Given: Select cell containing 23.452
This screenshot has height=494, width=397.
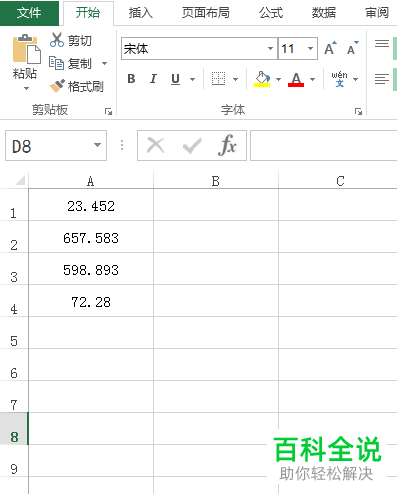Looking at the screenshot, I should tap(91, 205).
